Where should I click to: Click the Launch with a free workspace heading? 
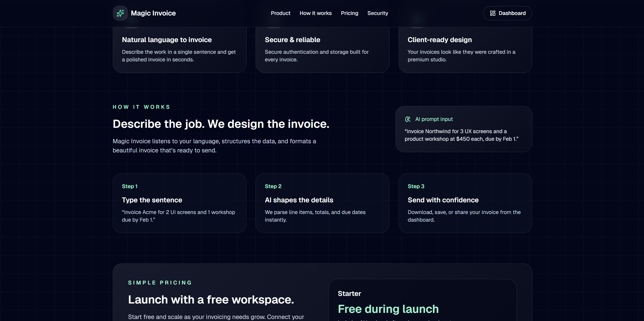point(211,300)
